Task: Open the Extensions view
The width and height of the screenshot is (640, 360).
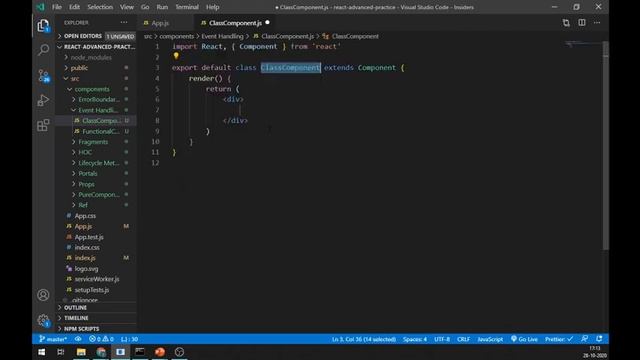Action: click(43, 125)
